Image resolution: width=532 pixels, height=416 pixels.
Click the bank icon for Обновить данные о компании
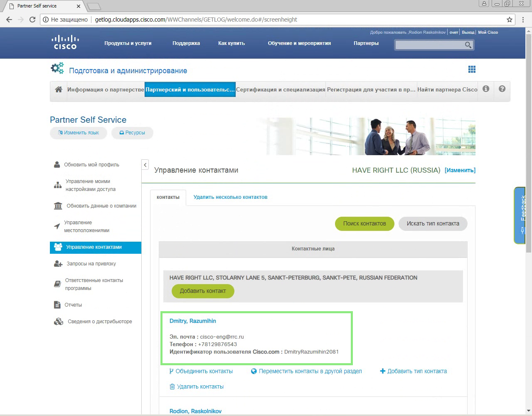(x=58, y=206)
